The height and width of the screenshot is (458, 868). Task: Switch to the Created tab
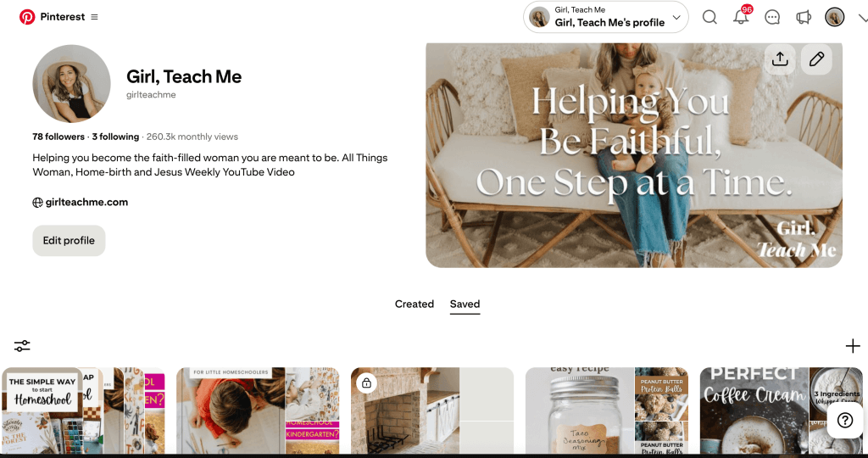[x=414, y=304]
